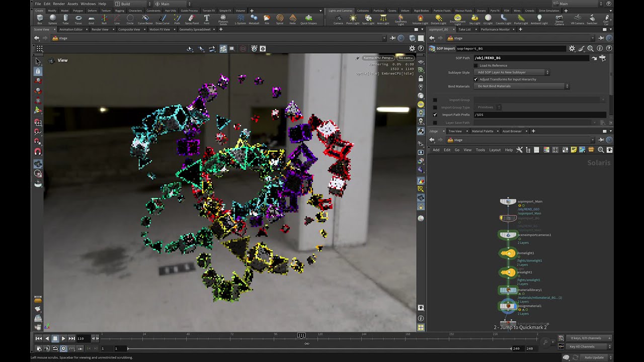This screenshot has height=362, width=644.
Task: Add a Spot Light from the shelf
Action: pos(368,19)
